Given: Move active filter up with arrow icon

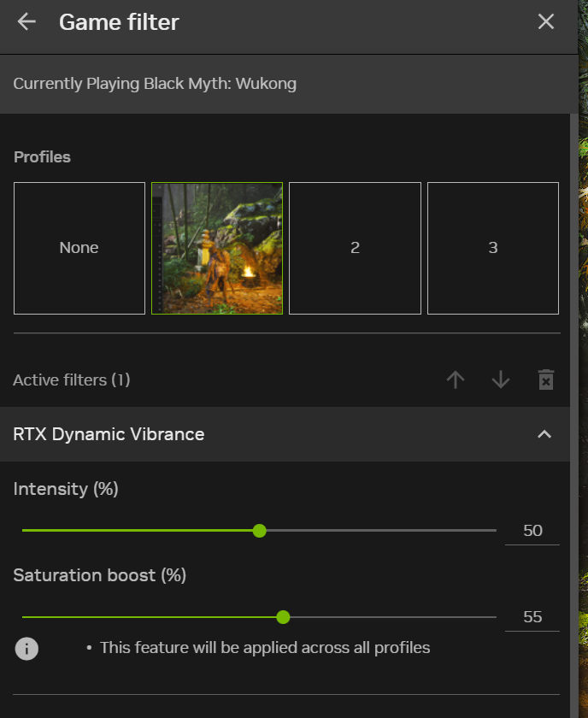Looking at the screenshot, I should [456, 380].
